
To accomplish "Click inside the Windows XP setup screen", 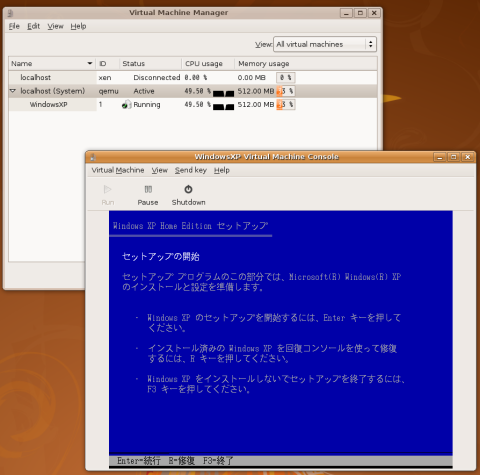I will (x=281, y=339).
